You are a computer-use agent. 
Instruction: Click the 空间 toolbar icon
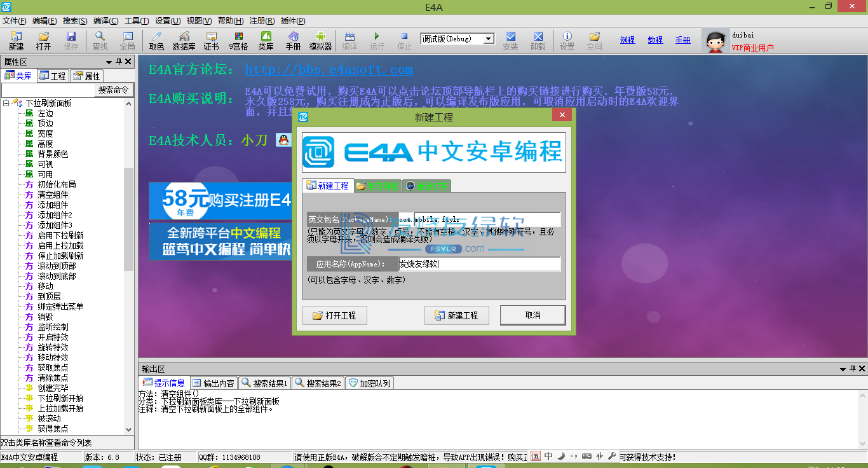[x=594, y=41]
